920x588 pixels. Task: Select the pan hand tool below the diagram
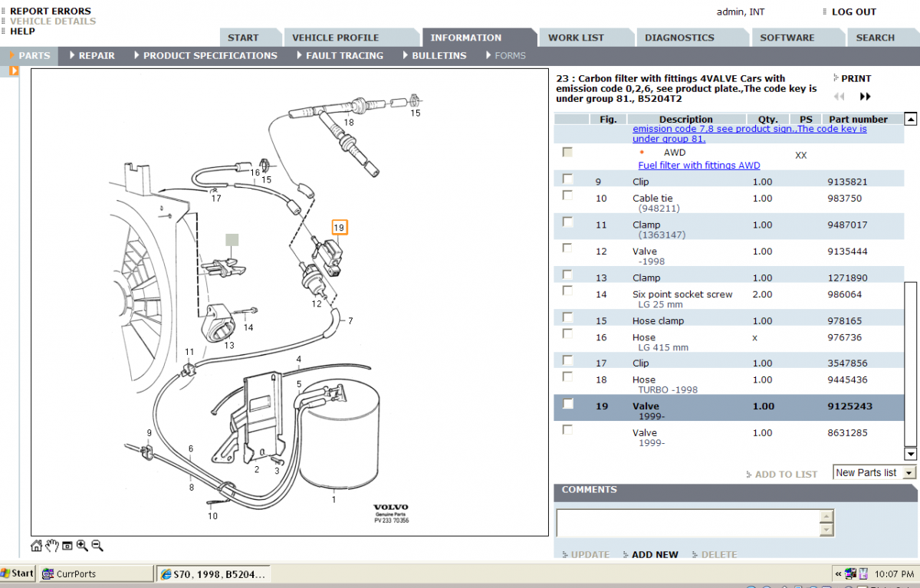click(x=52, y=546)
